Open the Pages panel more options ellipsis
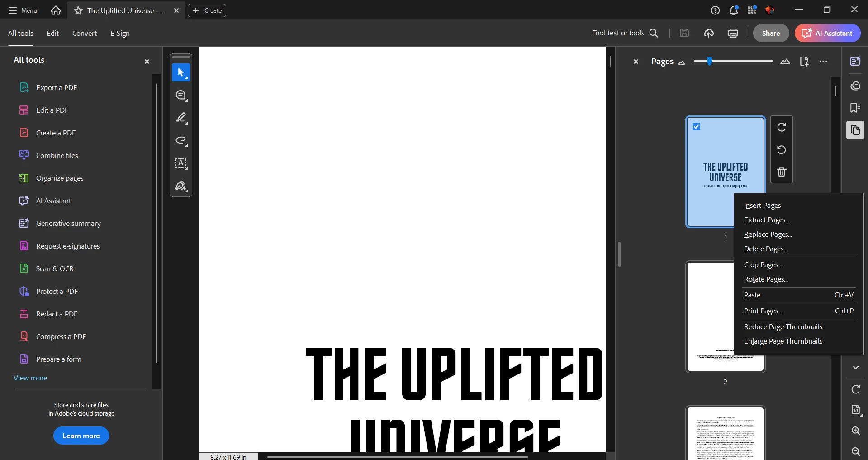 click(x=823, y=62)
